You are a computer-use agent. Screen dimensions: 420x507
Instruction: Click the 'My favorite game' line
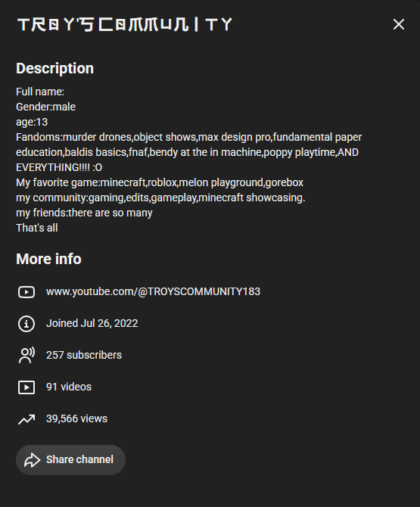[160, 182]
